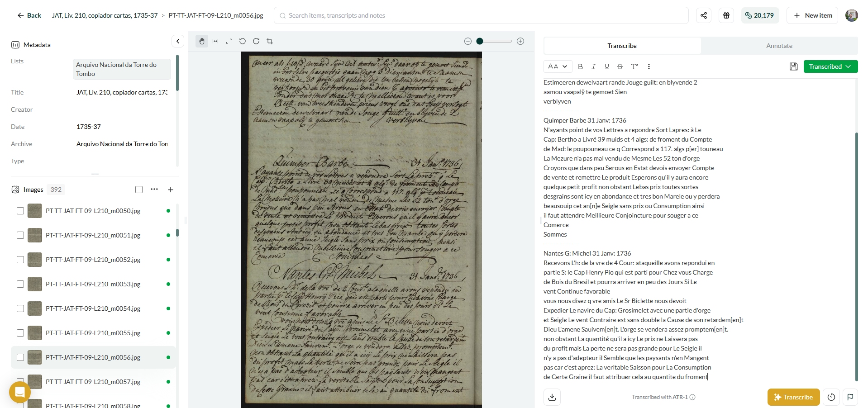Apply strikethrough text formatting
868x408 pixels.
620,66
